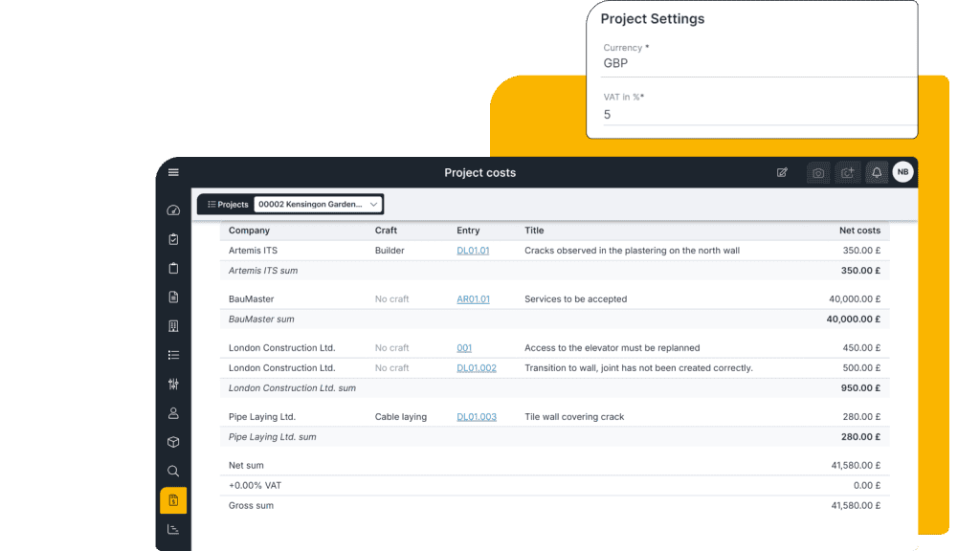The image size is (980, 551).
Task: Click the AR01.01 entry link for BauMaster
Action: [473, 298]
